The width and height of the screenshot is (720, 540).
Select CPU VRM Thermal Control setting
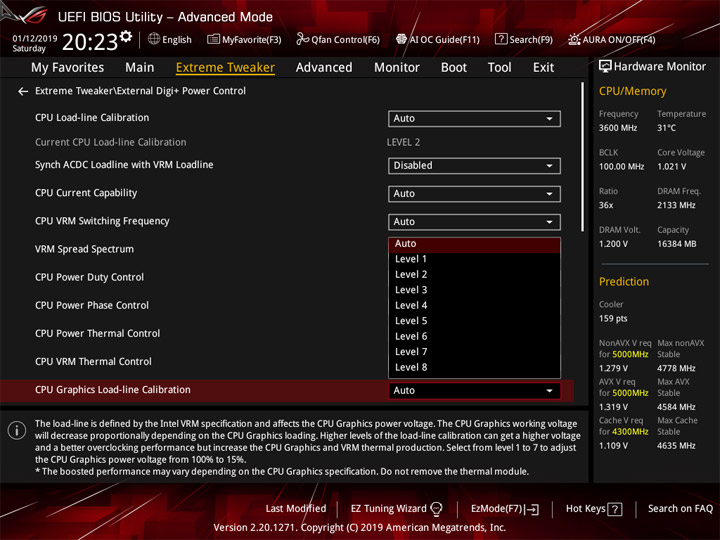pyautogui.click(x=93, y=362)
